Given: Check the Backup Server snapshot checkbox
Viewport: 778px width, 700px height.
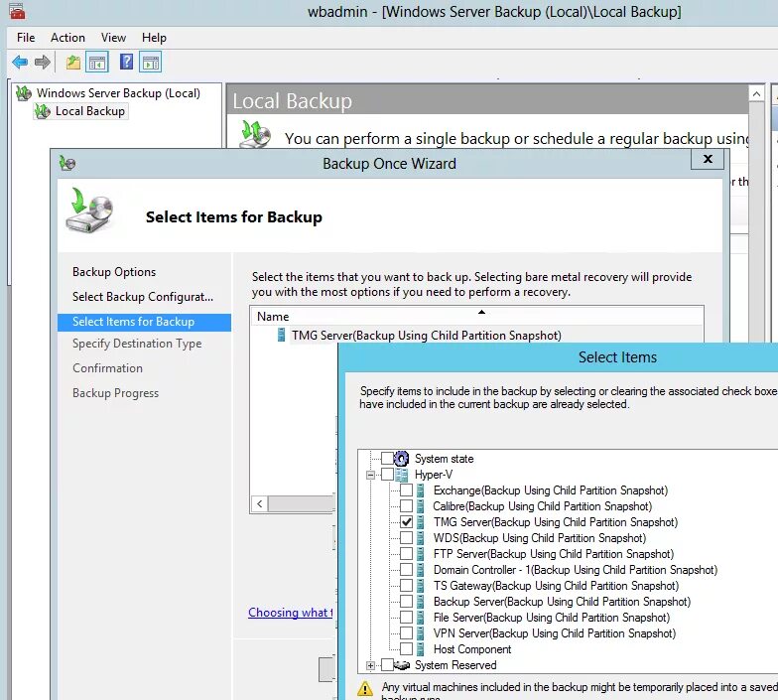Looking at the screenshot, I should point(407,602).
